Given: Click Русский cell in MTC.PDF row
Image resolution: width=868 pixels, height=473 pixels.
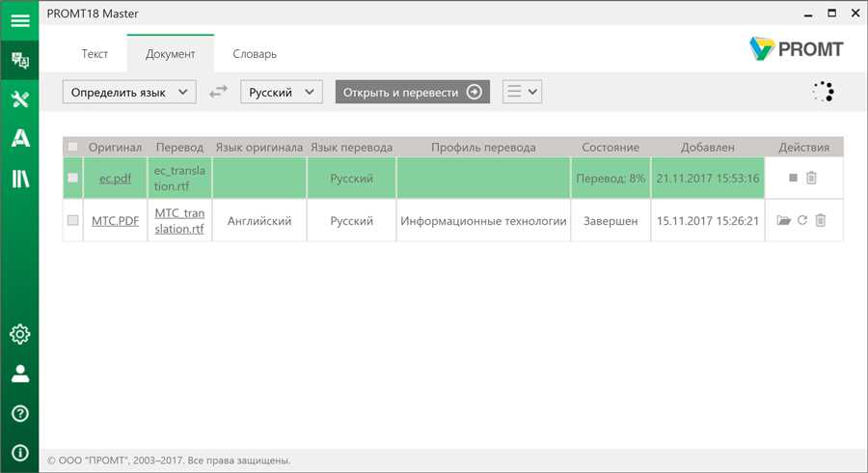Looking at the screenshot, I should [351, 220].
